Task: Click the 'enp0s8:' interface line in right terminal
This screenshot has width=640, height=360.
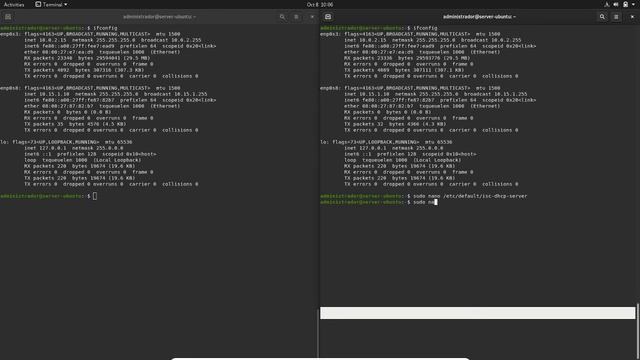Action: tap(410, 88)
